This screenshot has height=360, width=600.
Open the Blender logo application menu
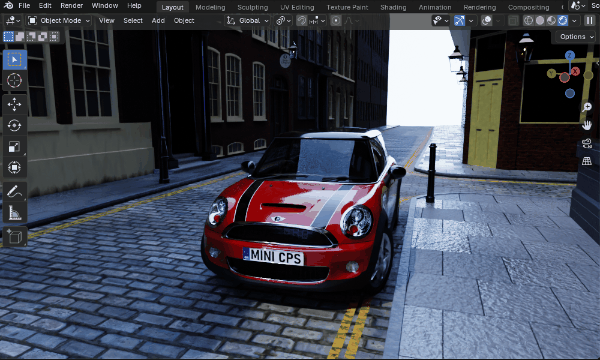pyautogui.click(x=8, y=5)
